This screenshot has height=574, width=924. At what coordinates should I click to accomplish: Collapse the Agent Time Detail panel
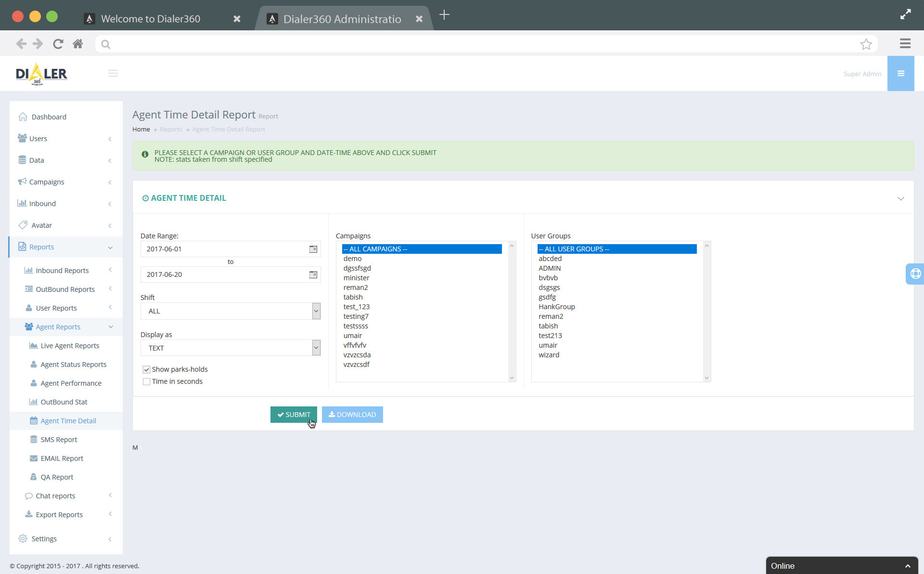900,198
